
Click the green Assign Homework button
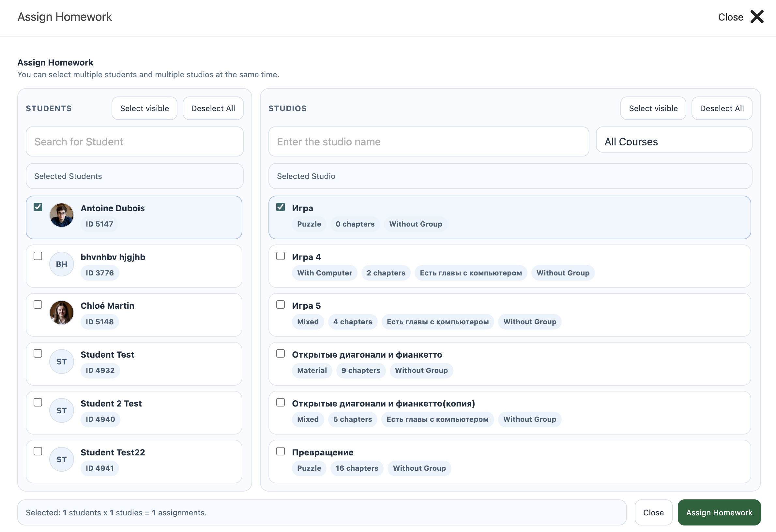pos(719,513)
